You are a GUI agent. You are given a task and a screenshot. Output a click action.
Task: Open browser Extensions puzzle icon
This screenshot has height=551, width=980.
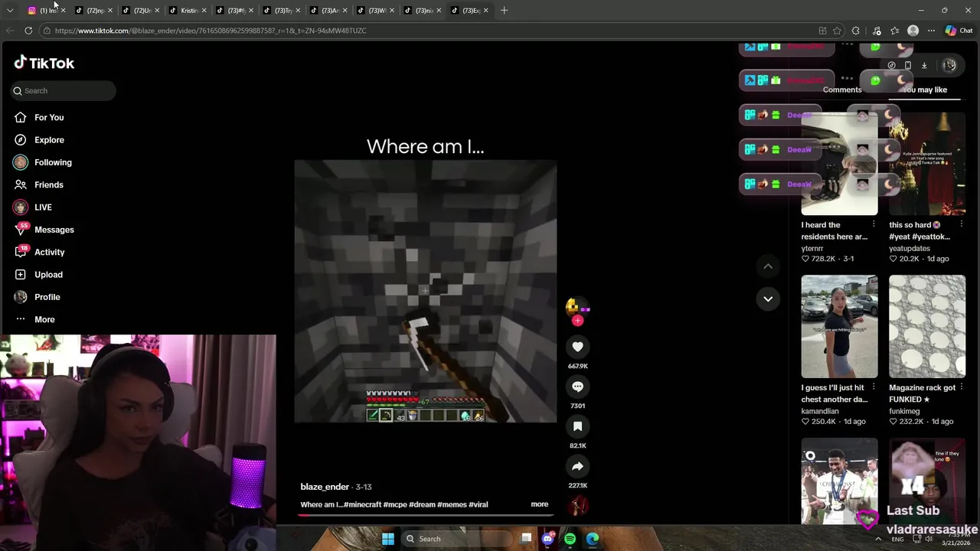(x=856, y=31)
